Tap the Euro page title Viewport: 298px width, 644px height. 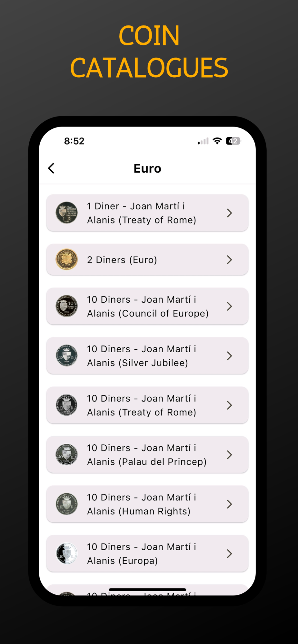click(x=147, y=168)
